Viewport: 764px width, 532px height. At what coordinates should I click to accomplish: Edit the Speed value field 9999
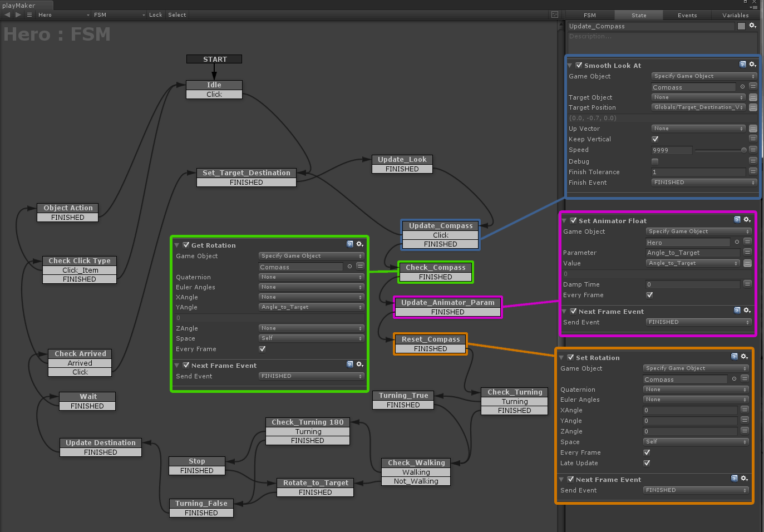tap(672, 150)
